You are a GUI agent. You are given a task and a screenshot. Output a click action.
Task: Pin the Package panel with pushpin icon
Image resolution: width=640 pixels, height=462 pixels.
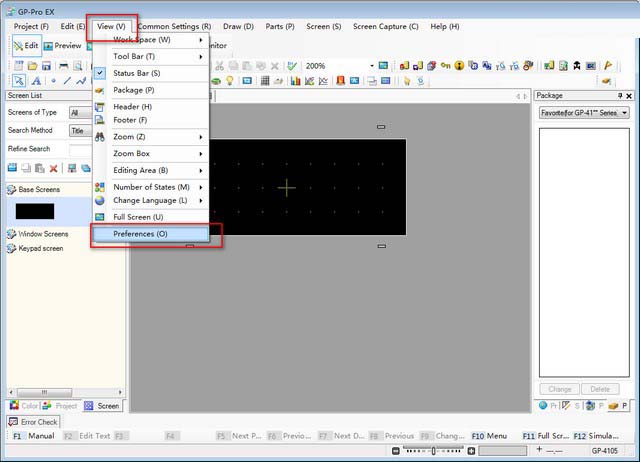click(620, 96)
